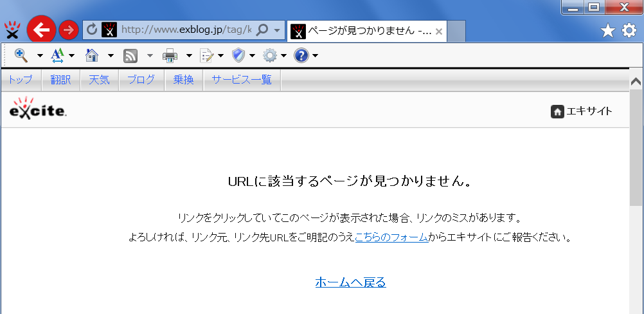The image size is (644, 314).
Task: Click the URLに該当するページが見つかりません heading
Action: point(350,181)
